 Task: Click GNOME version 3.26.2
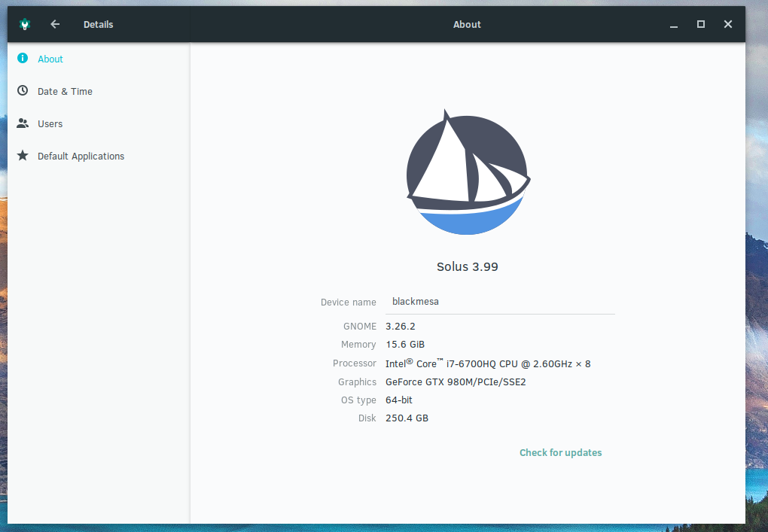[400, 327]
